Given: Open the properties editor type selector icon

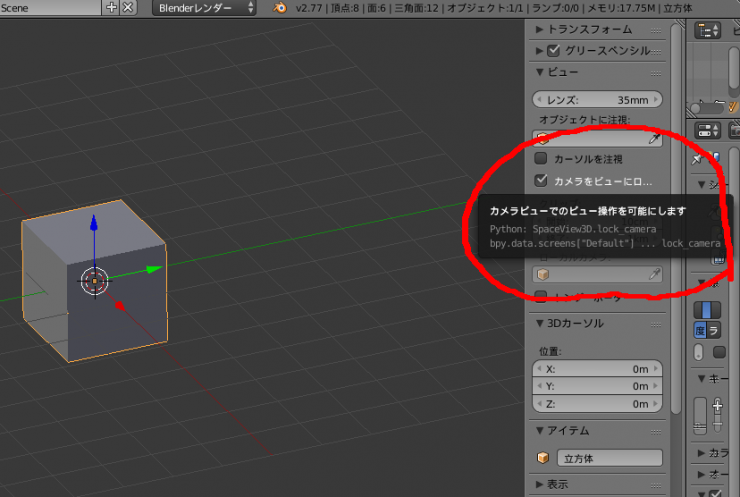Looking at the screenshot, I should tap(707, 131).
